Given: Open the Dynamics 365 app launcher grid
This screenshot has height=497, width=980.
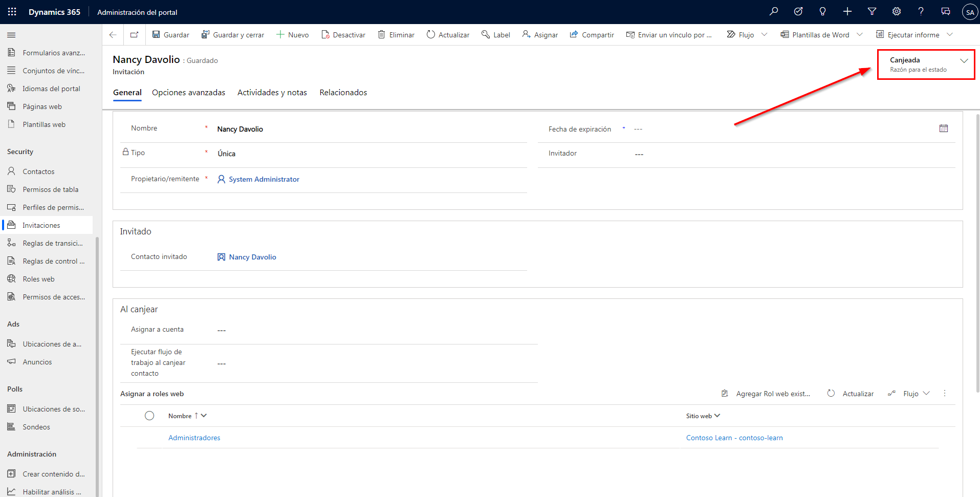Looking at the screenshot, I should pos(12,12).
